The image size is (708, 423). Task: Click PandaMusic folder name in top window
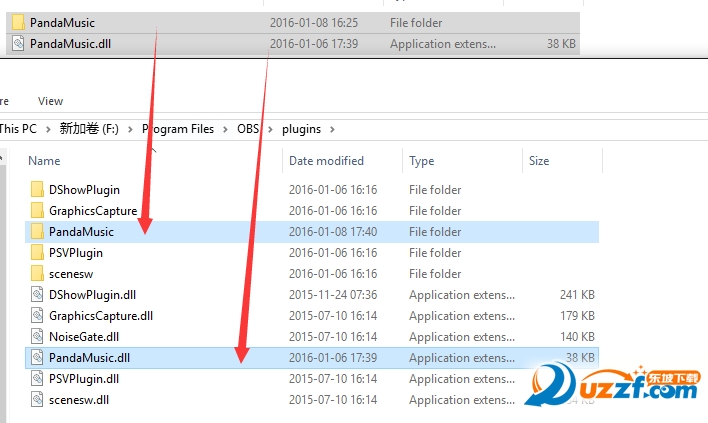pos(62,23)
